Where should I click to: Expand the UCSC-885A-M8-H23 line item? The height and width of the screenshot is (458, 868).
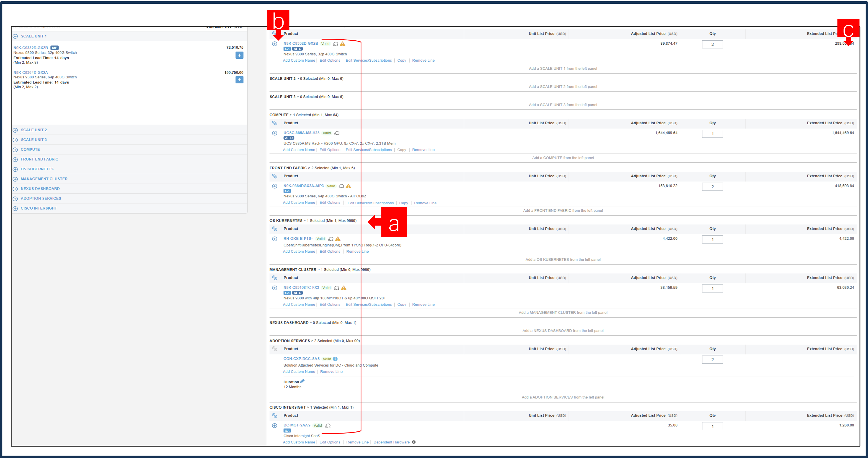pyautogui.click(x=275, y=133)
